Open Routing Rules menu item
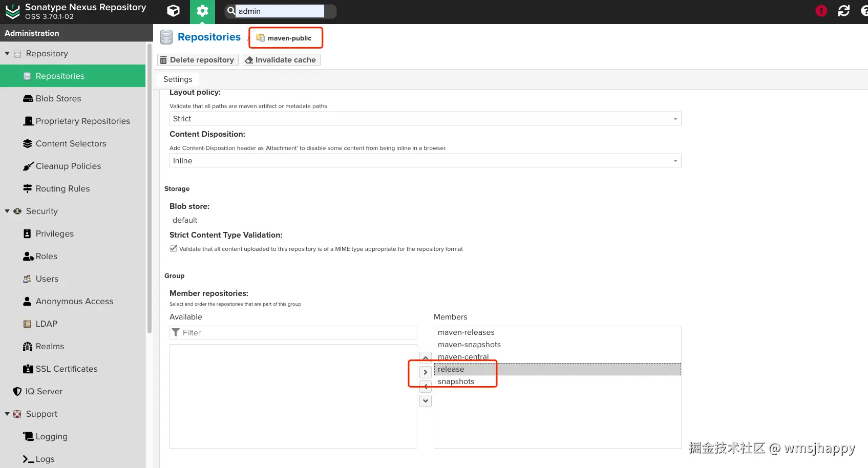The image size is (868, 468). tap(73, 188)
